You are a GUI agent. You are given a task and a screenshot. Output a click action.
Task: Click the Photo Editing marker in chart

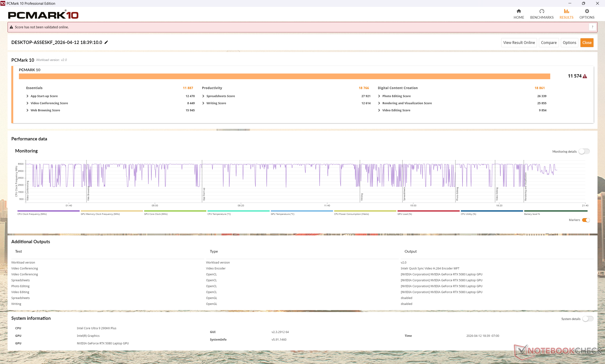(457, 193)
